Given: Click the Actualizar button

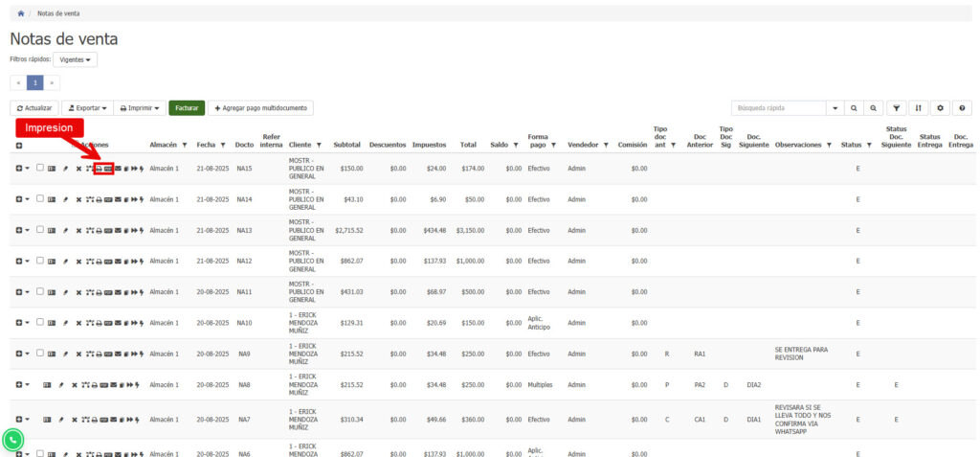Looking at the screenshot, I should click(x=34, y=108).
